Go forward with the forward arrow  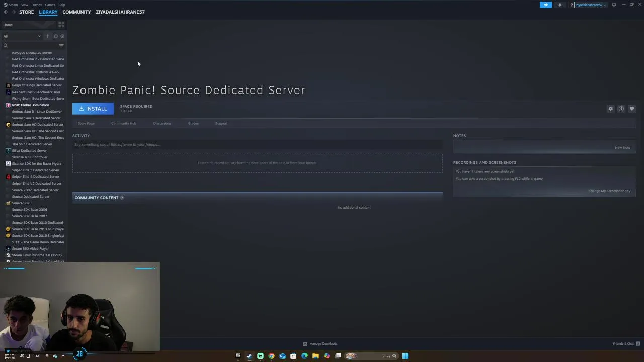[x=14, y=12]
